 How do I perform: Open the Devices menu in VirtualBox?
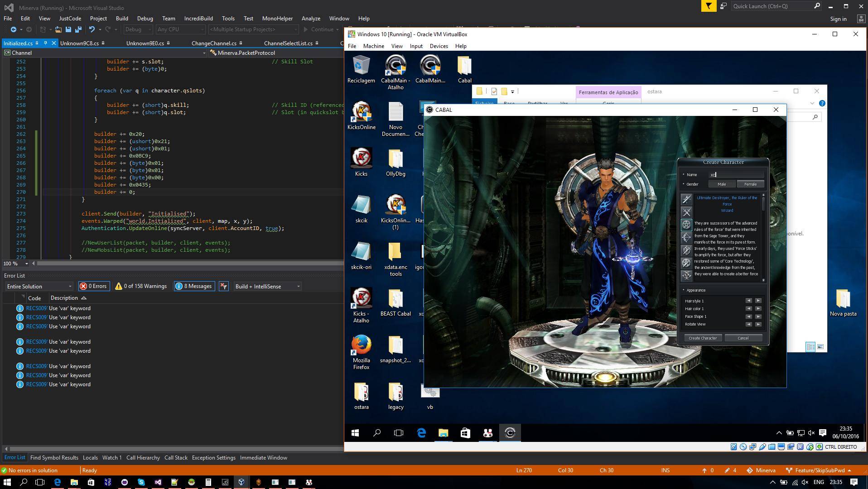coord(439,46)
